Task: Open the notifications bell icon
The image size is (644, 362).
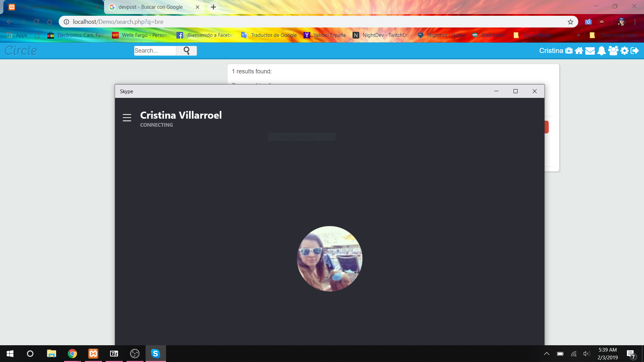Action: (x=601, y=51)
